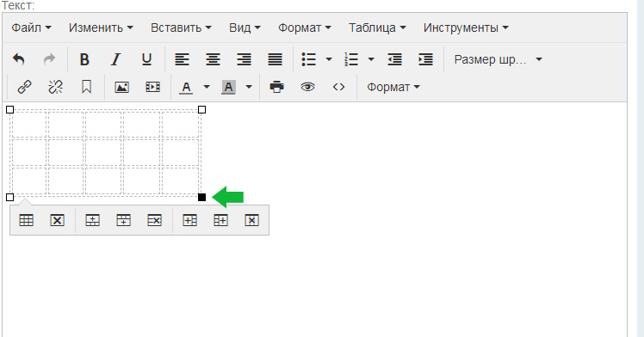
Task: Click the top-left table resize handle
Action: (x=9, y=109)
